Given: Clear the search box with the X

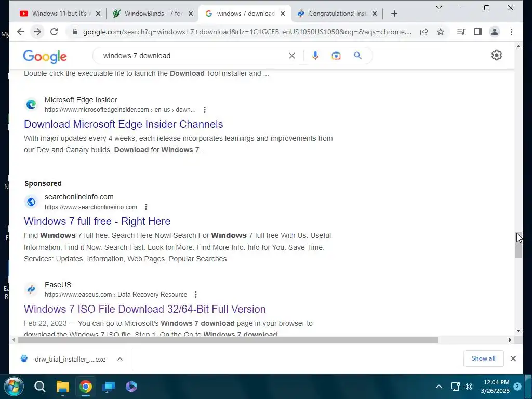Looking at the screenshot, I should tap(292, 56).
